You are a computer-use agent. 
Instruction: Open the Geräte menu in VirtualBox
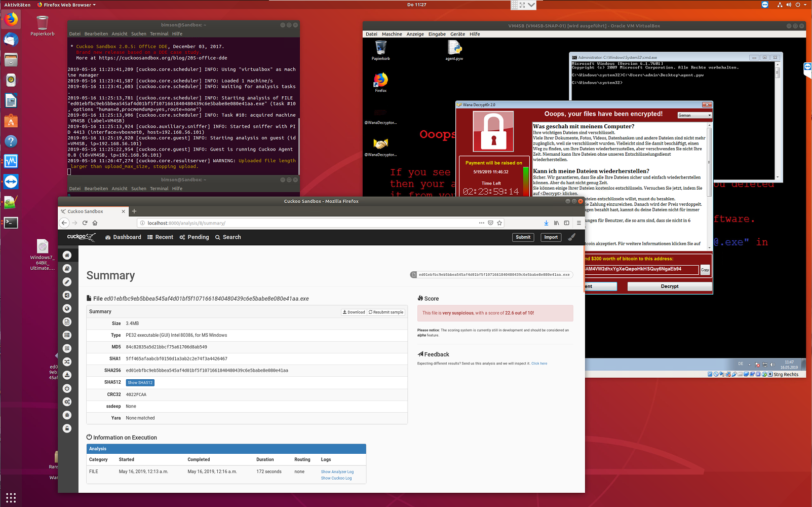[x=458, y=34]
